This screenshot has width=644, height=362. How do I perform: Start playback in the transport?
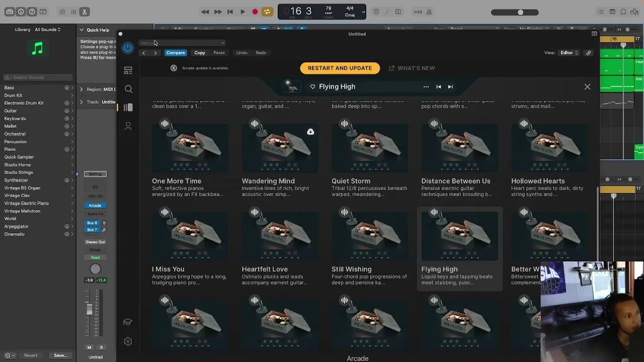(x=243, y=12)
